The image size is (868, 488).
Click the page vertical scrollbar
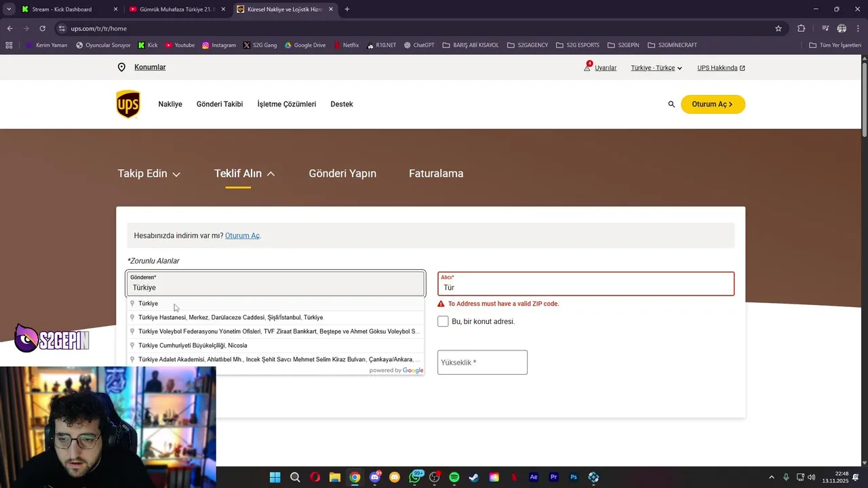pos(865,98)
